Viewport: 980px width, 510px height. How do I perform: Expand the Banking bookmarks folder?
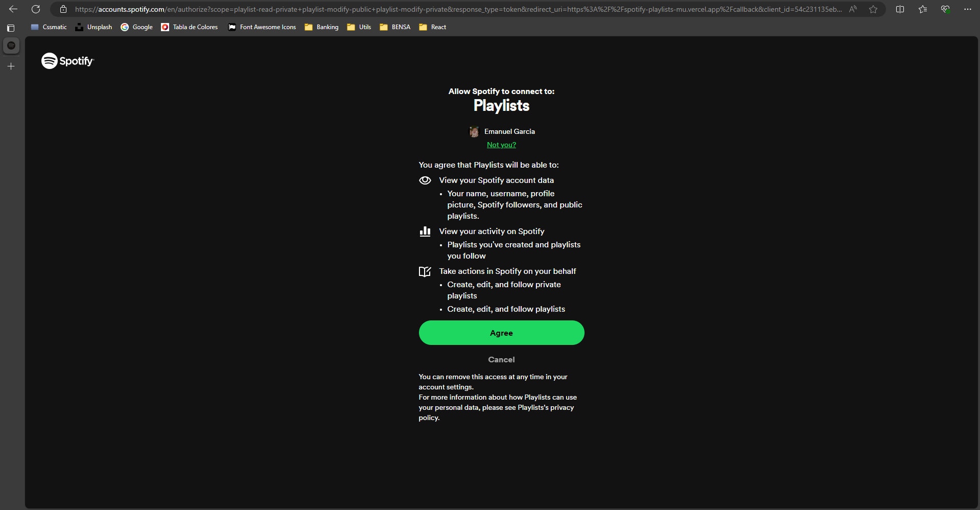321,27
